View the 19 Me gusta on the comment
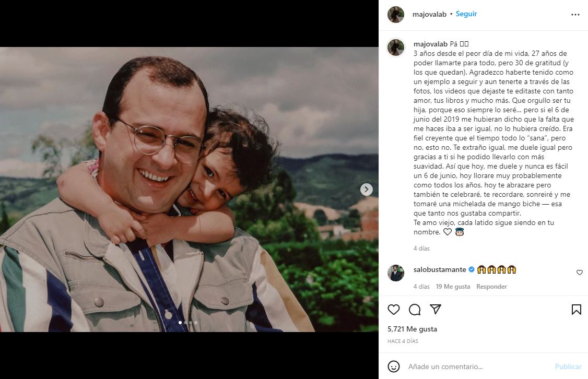The height and width of the screenshot is (379, 588). coord(453,287)
